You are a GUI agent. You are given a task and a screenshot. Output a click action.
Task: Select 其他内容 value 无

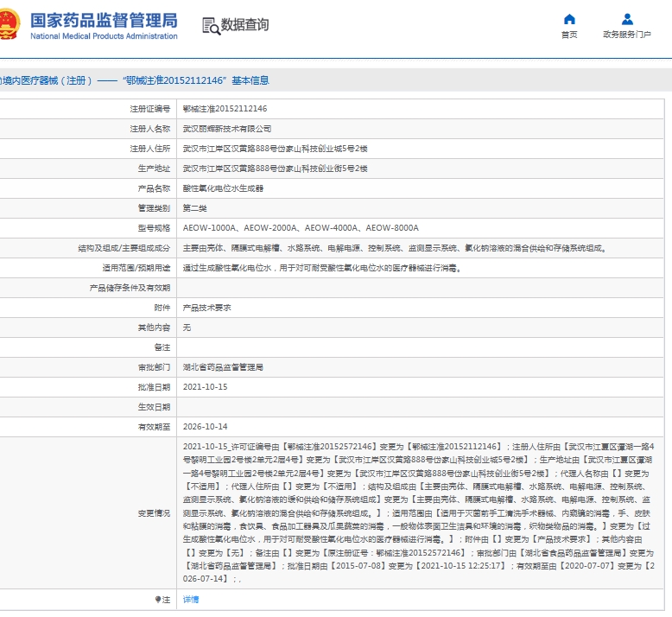[x=187, y=328]
